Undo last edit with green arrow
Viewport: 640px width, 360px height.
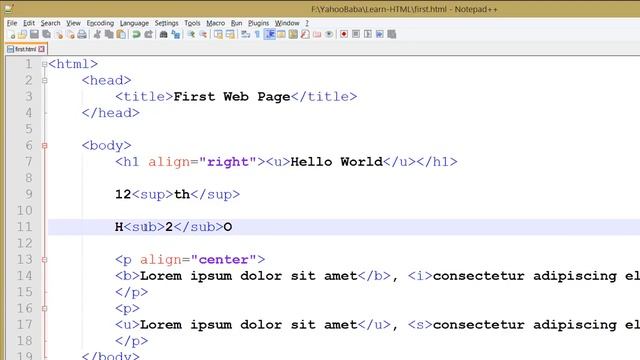click(x=136, y=34)
